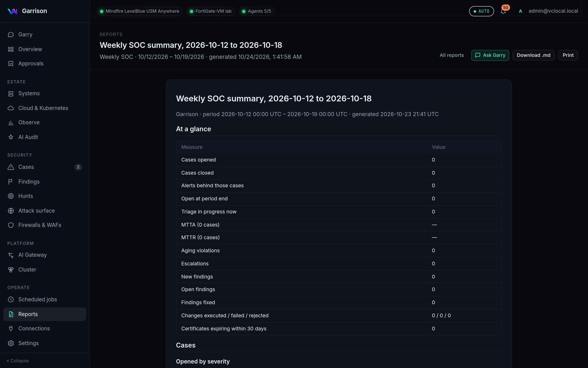This screenshot has width=588, height=368.
Task: Click the 0 / 0 / 0 changes value
Action: tap(441, 316)
